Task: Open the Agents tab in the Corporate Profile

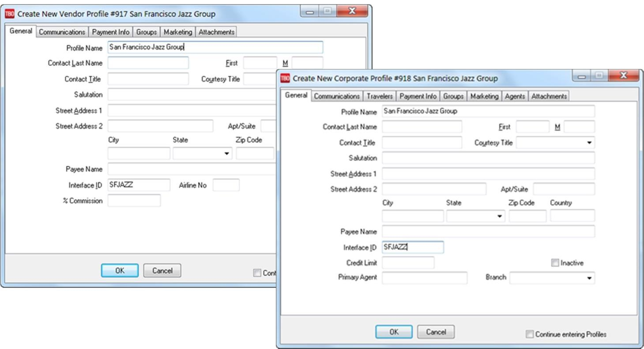Action: (515, 96)
